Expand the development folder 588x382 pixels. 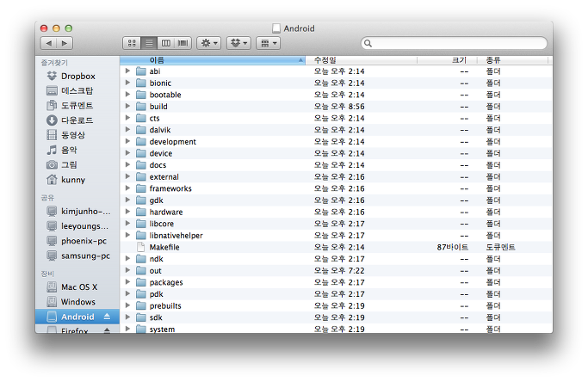[127, 141]
